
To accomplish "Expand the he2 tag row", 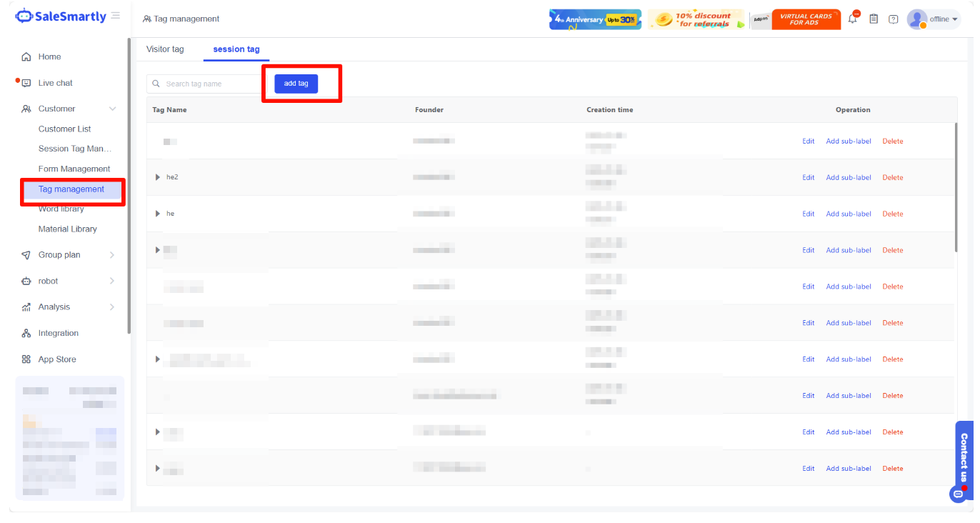I will pos(158,177).
